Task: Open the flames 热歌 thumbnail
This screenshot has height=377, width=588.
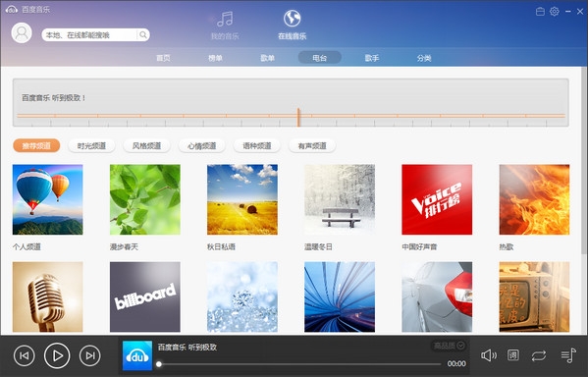Action: coord(534,199)
